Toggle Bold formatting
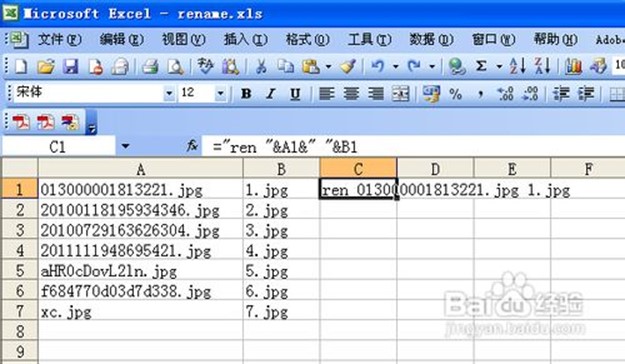This screenshot has width=625, height=364. tap(246, 94)
